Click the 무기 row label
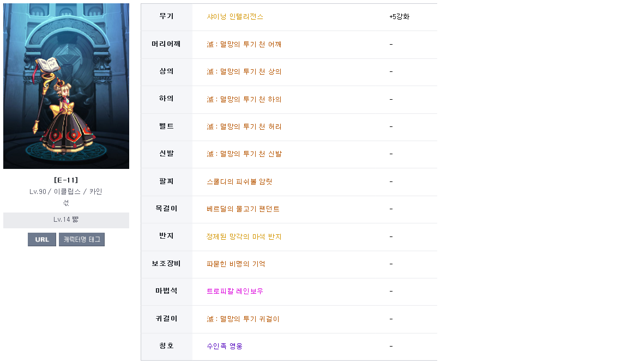 (166, 17)
